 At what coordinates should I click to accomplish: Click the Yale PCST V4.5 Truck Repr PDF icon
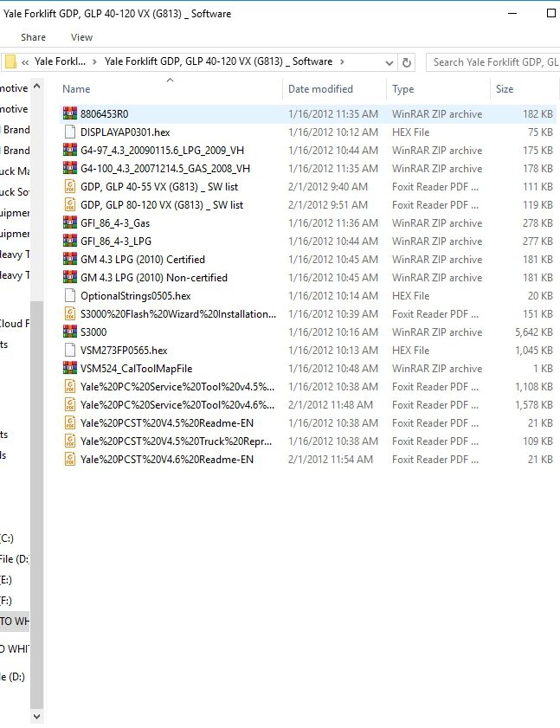[x=69, y=441]
